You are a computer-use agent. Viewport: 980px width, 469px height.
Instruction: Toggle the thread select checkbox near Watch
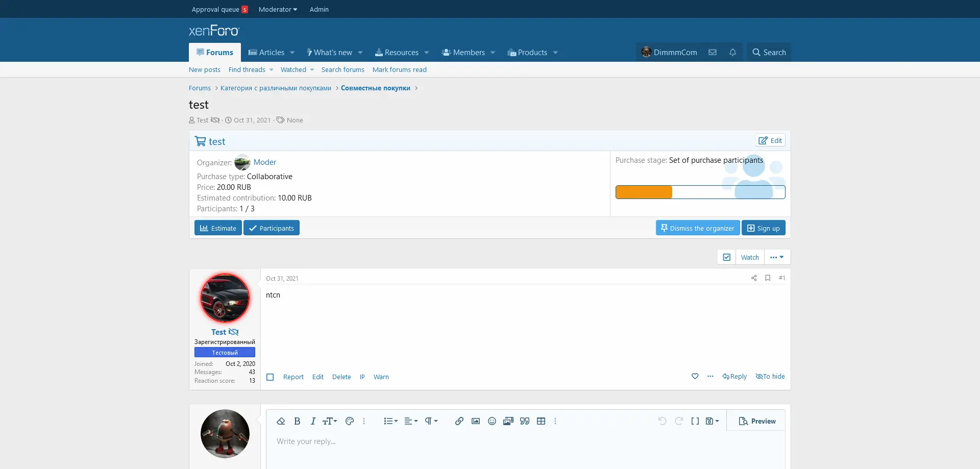click(x=727, y=257)
